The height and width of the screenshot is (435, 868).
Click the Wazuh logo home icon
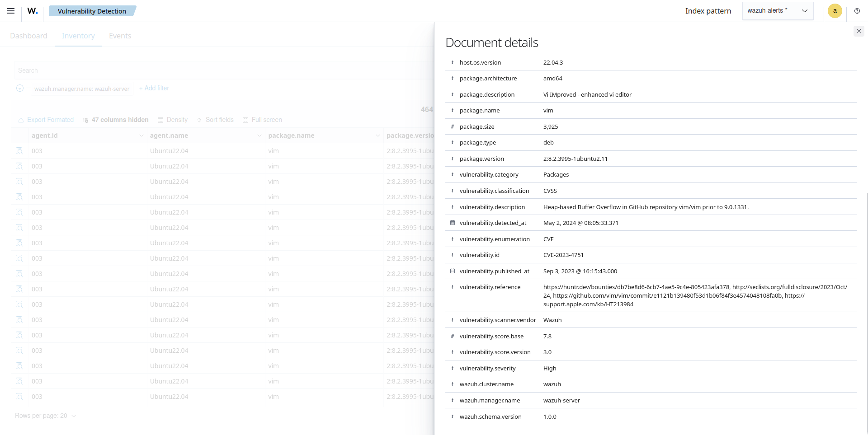[x=33, y=11]
